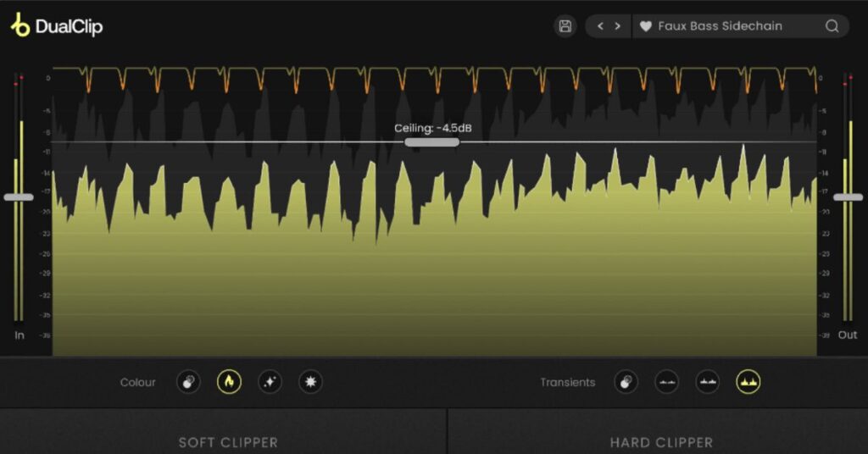Select the low Transients mode icon

tap(666, 381)
